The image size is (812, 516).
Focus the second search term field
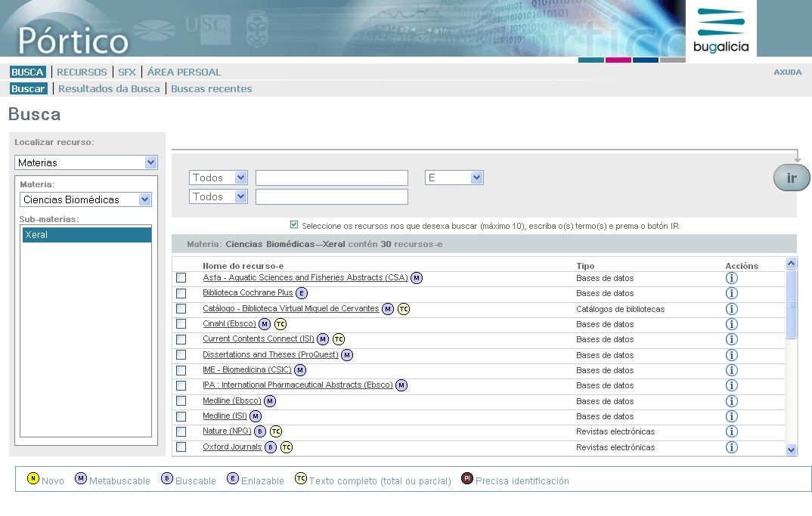click(332, 196)
